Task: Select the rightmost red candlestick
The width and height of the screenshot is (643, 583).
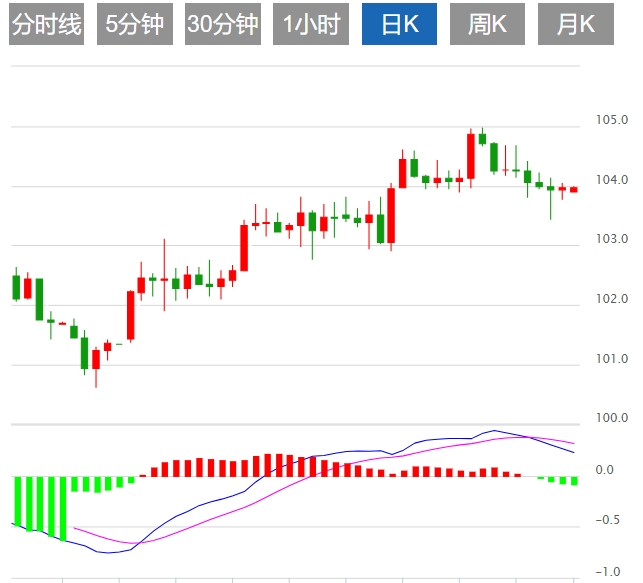Action: coord(574,189)
